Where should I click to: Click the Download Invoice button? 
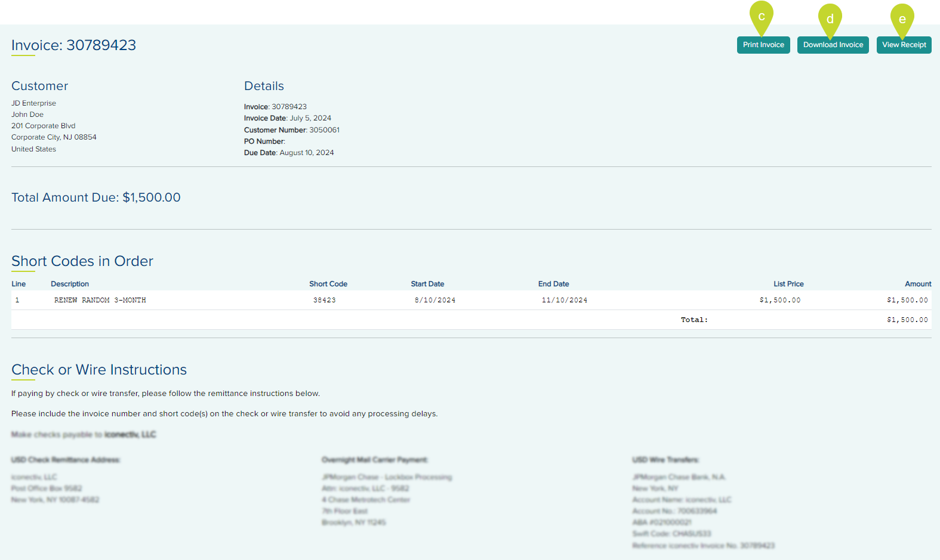[833, 45]
